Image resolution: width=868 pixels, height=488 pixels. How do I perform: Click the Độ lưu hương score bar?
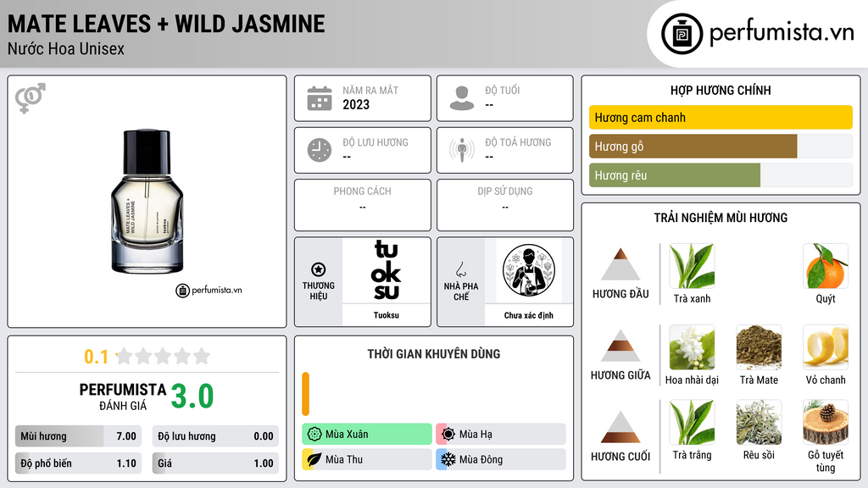click(x=215, y=436)
